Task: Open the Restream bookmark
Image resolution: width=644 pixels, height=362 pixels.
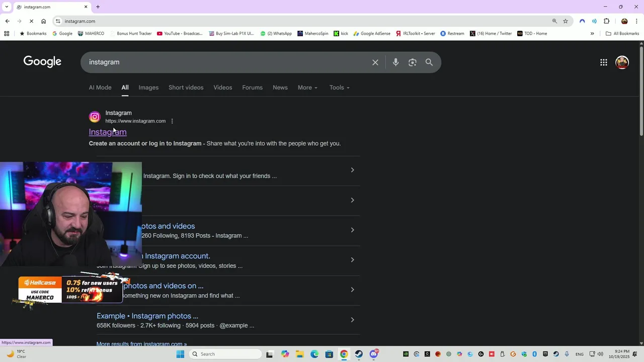Action: [452, 34]
